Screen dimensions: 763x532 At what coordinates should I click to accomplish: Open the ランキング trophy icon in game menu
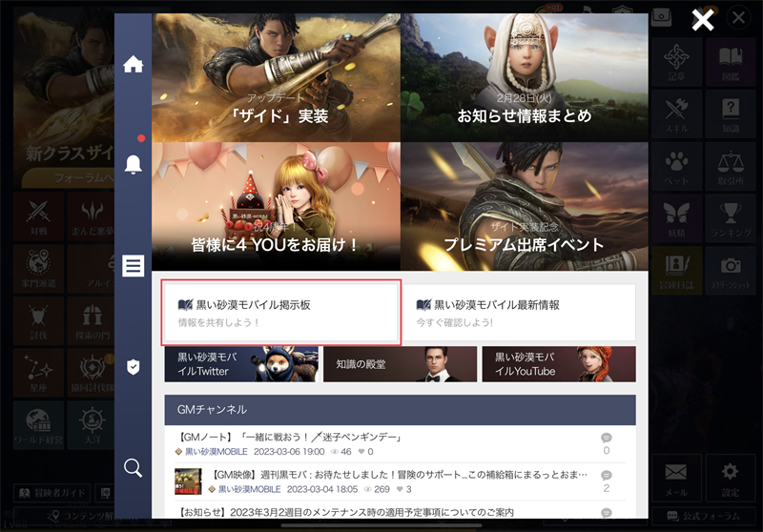pos(731,219)
